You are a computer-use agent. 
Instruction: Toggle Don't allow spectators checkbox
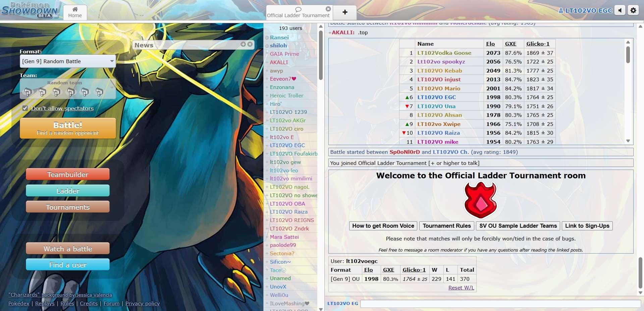(25, 108)
